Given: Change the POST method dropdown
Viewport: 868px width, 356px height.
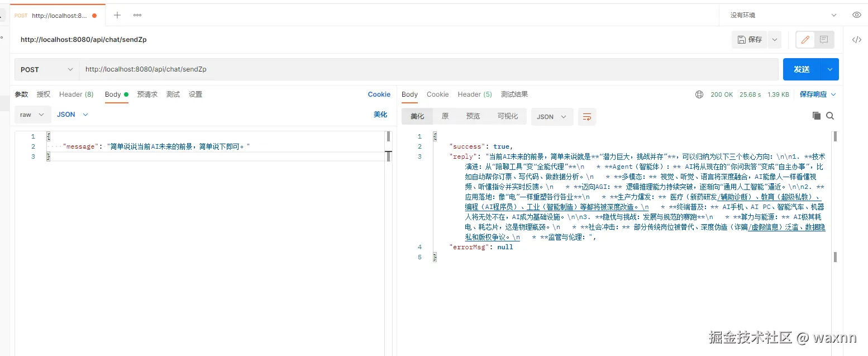Looking at the screenshot, I should [47, 69].
